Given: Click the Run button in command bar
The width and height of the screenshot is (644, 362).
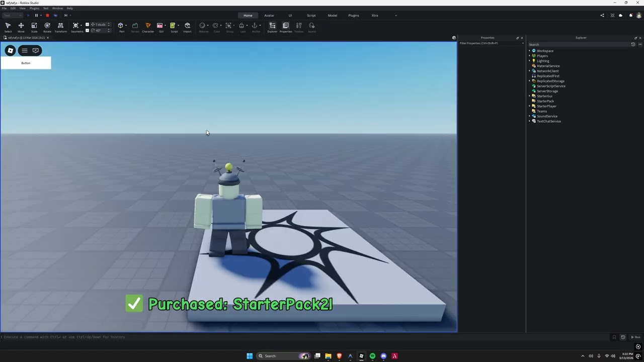Looking at the screenshot, I should 635,337.
